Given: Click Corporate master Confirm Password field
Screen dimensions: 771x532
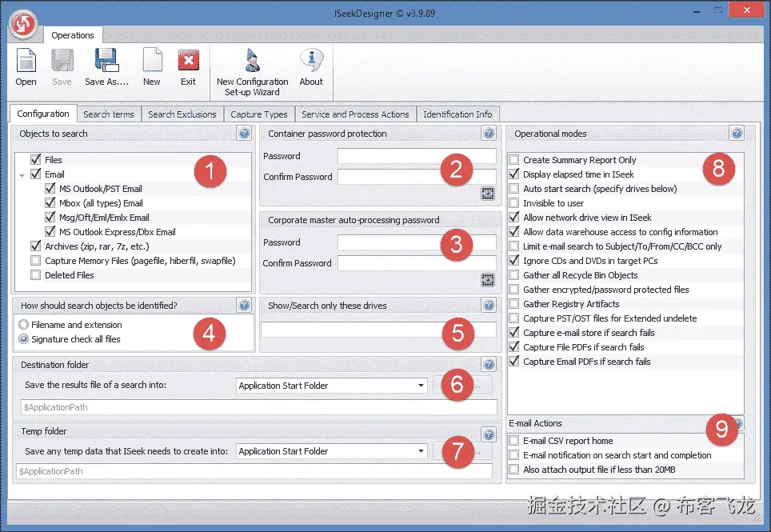Looking at the screenshot, I should [x=417, y=263].
